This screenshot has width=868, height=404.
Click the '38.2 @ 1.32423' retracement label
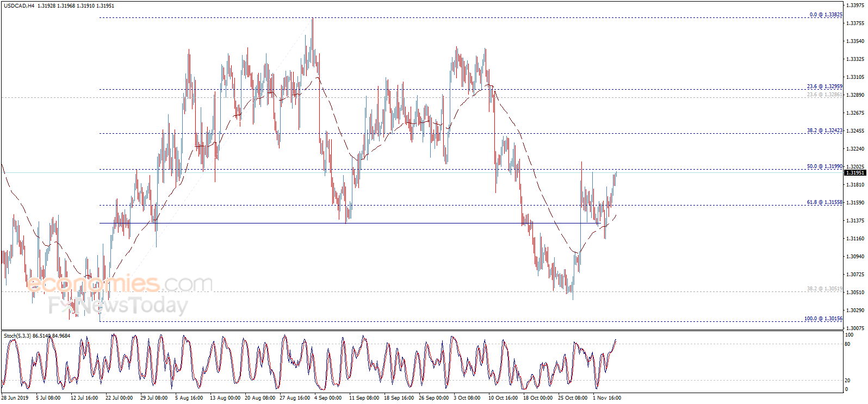[825, 130]
